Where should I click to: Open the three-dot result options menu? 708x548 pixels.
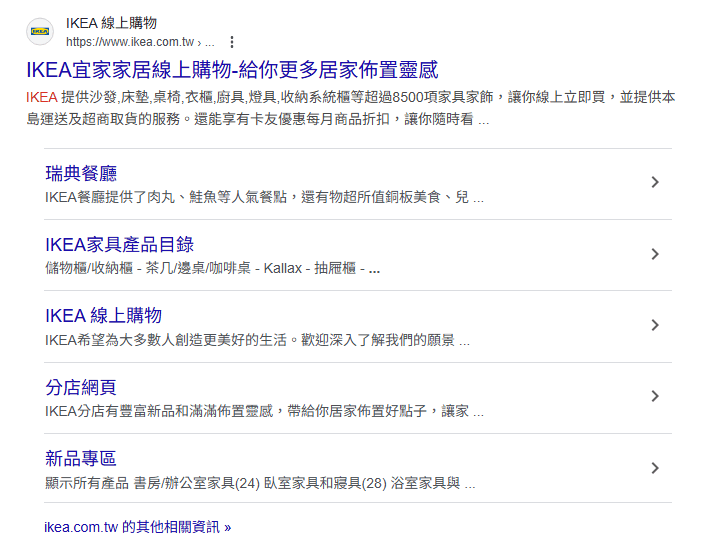pos(232,42)
